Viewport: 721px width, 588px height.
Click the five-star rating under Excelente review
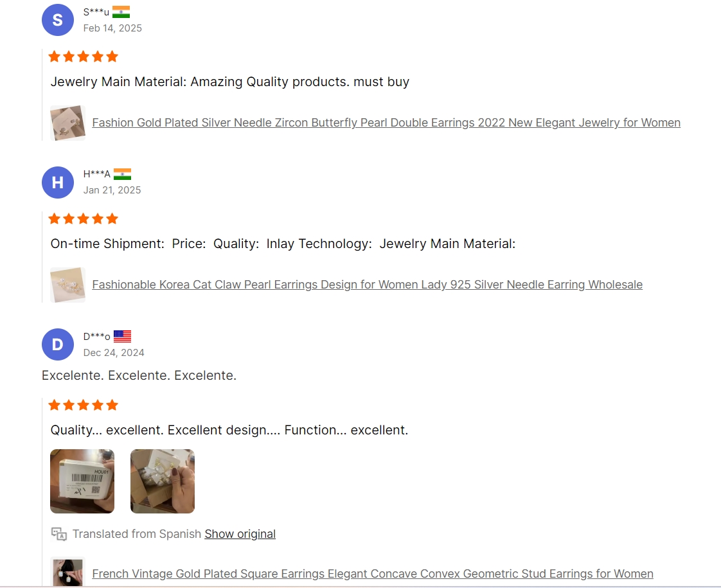tap(84, 405)
